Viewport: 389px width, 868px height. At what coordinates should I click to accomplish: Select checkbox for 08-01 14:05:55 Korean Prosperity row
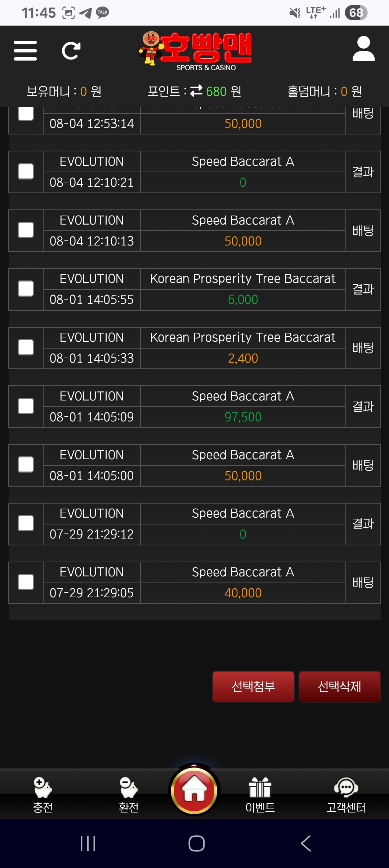click(x=26, y=289)
